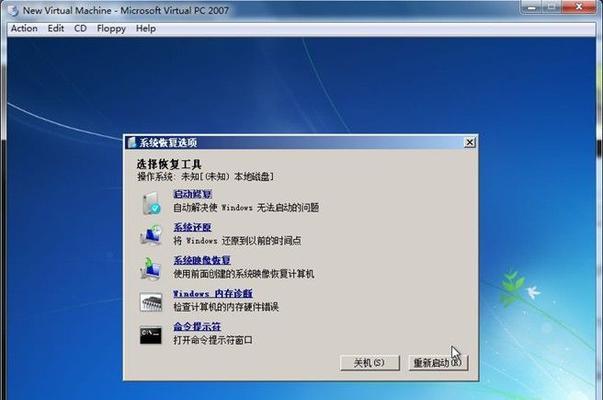This screenshot has width=603, height=400.
Task: Click the text 选择恢复工具
Action: (x=169, y=164)
